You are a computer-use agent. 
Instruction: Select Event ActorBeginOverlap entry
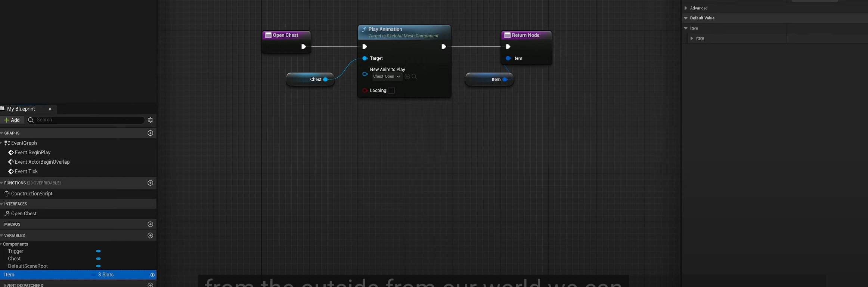[42, 162]
